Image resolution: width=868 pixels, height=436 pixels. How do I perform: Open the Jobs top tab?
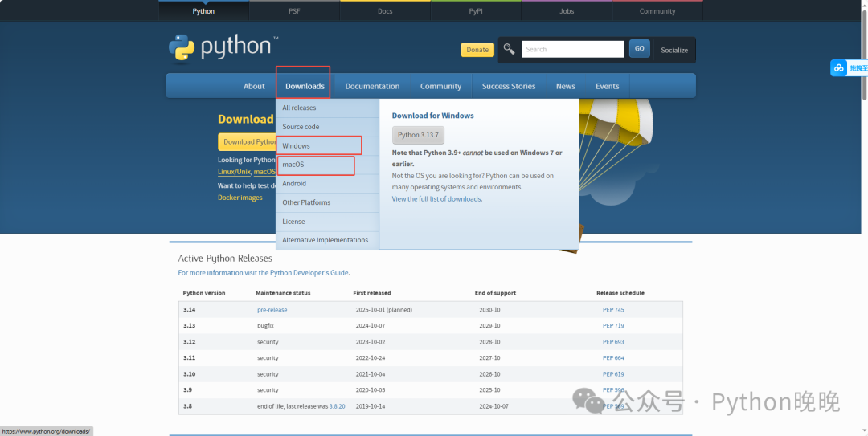coord(567,11)
